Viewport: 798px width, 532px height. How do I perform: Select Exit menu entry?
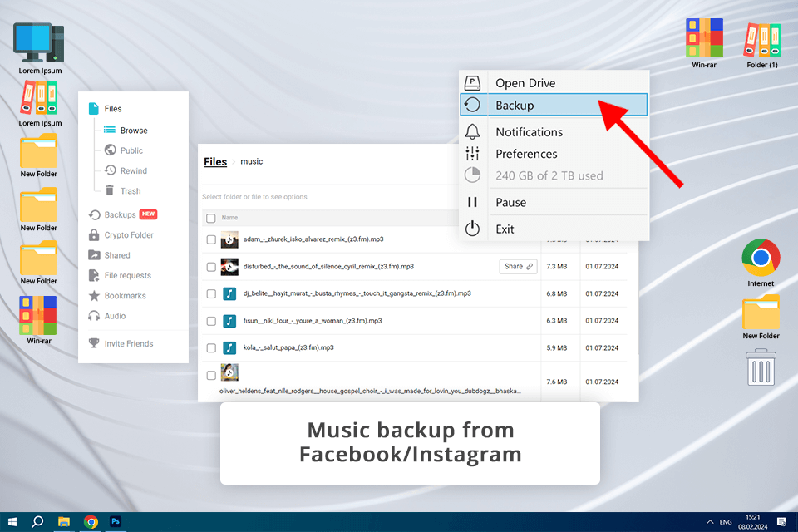554,229
